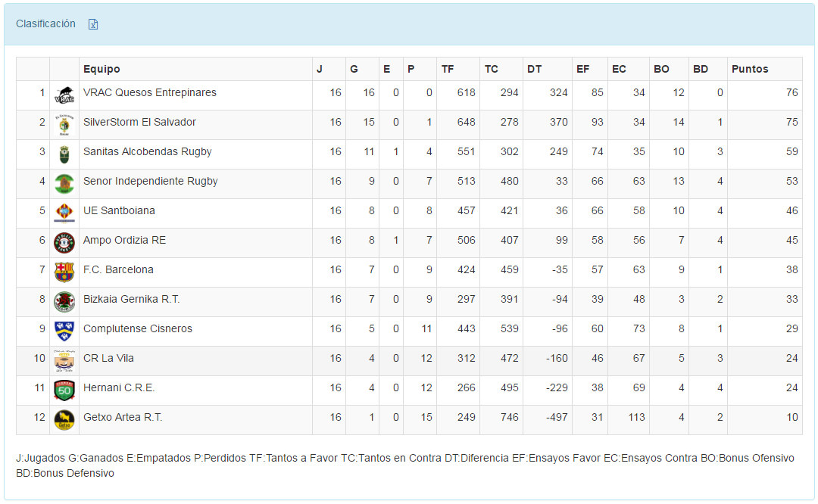
Task: Click the Ampo Ordizia RE logo
Action: (x=64, y=243)
